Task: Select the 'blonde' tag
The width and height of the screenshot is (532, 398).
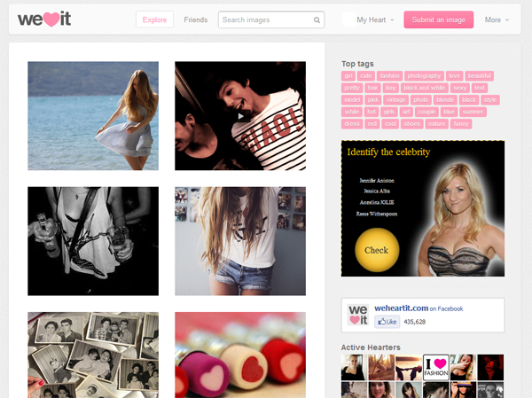Action: (x=445, y=100)
